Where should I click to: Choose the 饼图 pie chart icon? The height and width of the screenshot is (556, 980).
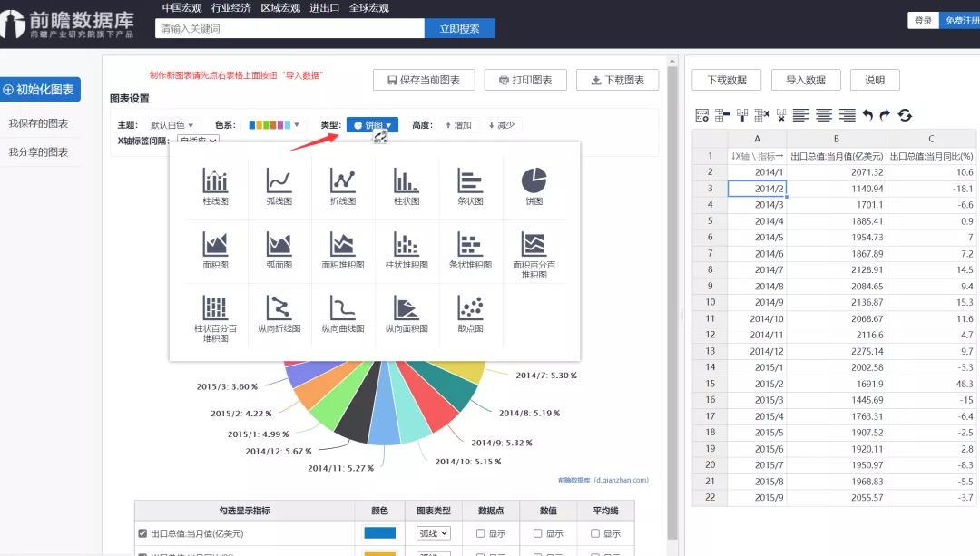tap(534, 186)
